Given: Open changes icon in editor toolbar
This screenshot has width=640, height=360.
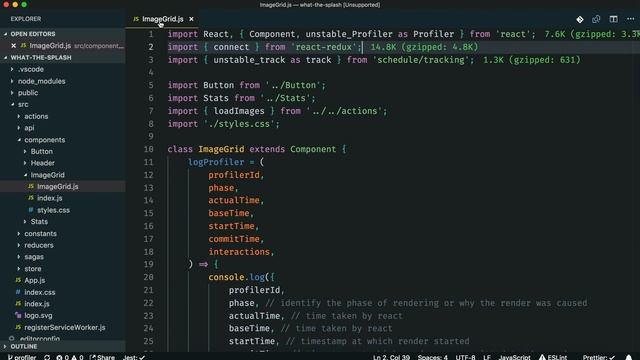Looking at the screenshot, I should coord(596,19).
